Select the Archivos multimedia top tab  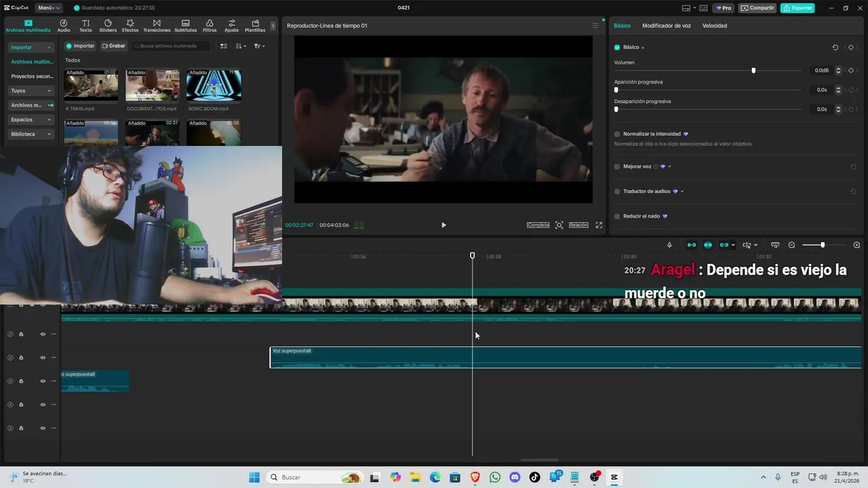click(x=28, y=26)
